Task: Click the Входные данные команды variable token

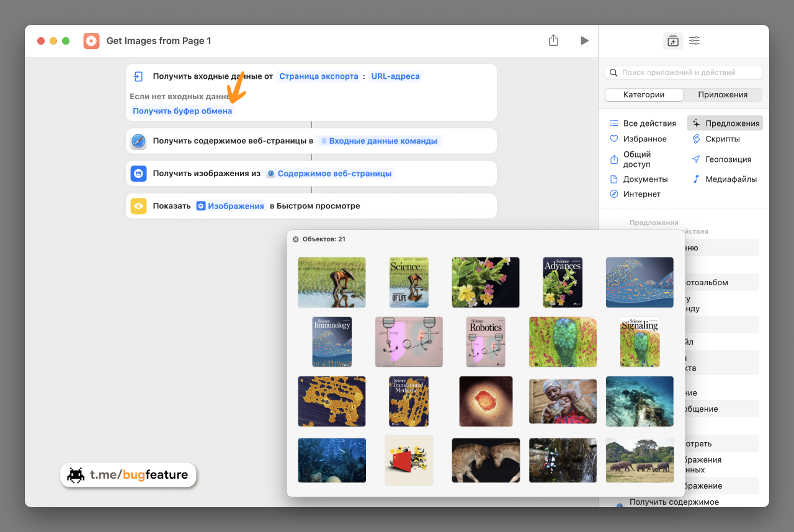Action: [x=378, y=141]
